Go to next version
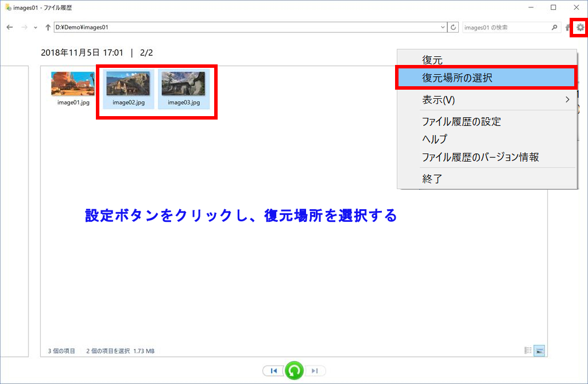588x384 pixels. [x=315, y=371]
